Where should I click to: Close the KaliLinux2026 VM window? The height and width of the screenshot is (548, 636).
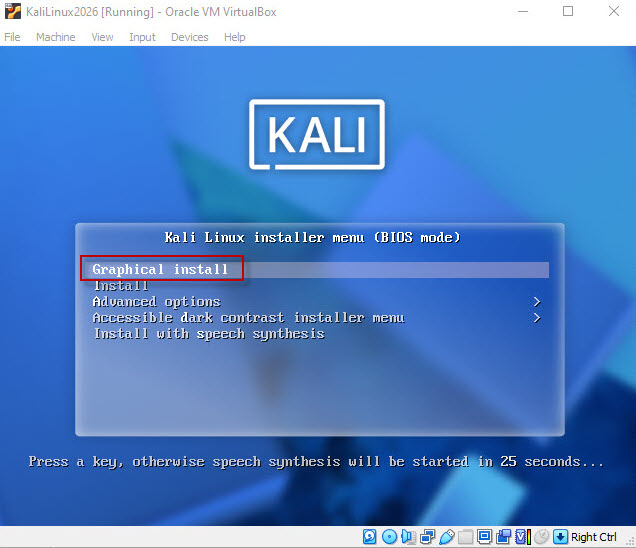coord(614,11)
